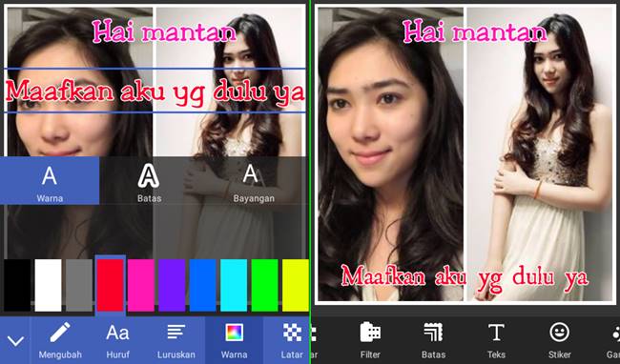Open the Filter tool in right editor
Viewport: 620px width, 364px height.
tap(370, 340)
